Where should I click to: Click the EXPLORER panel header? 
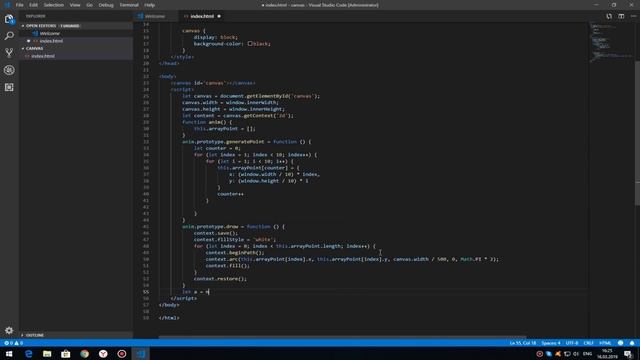pos(36,16)
